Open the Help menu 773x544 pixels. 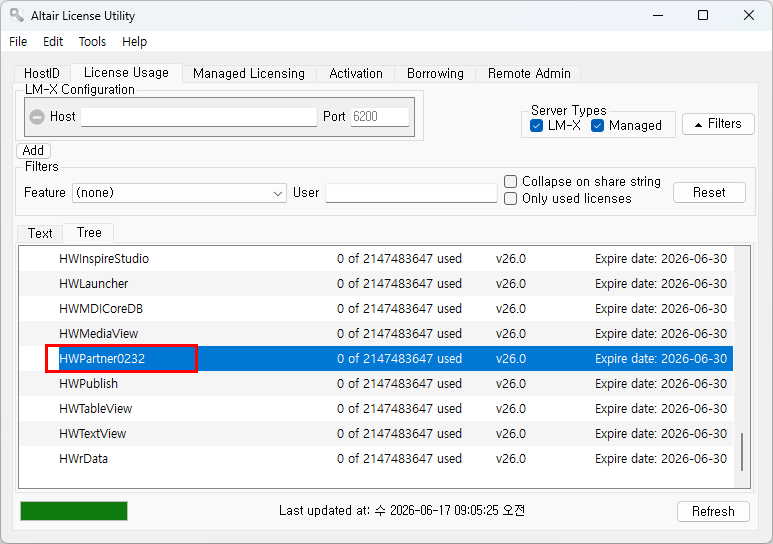coord(134,41)
